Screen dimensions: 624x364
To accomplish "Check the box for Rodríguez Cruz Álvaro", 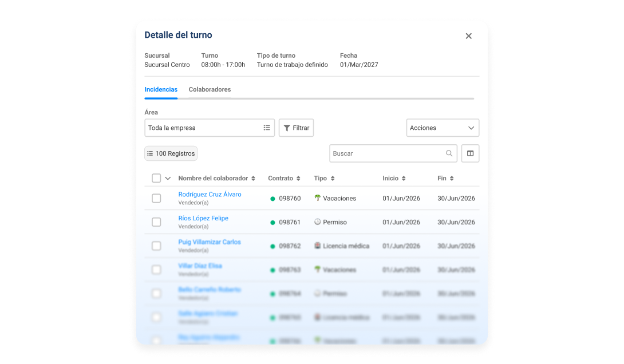I will pos(156,198).
